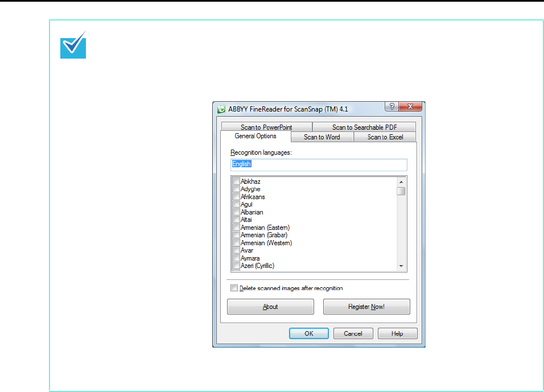Click the Cancel button
This screenshot has height=392, width=544.
click(x=353, y=333)
